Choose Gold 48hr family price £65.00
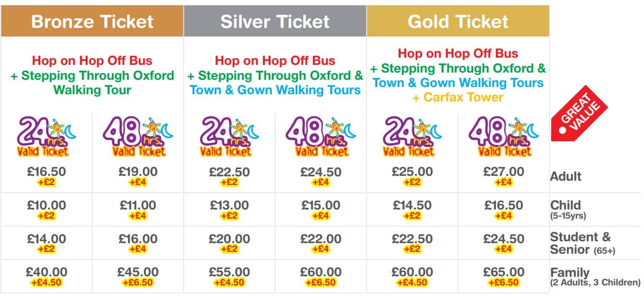The image size is (644, 296). (504, 272)
